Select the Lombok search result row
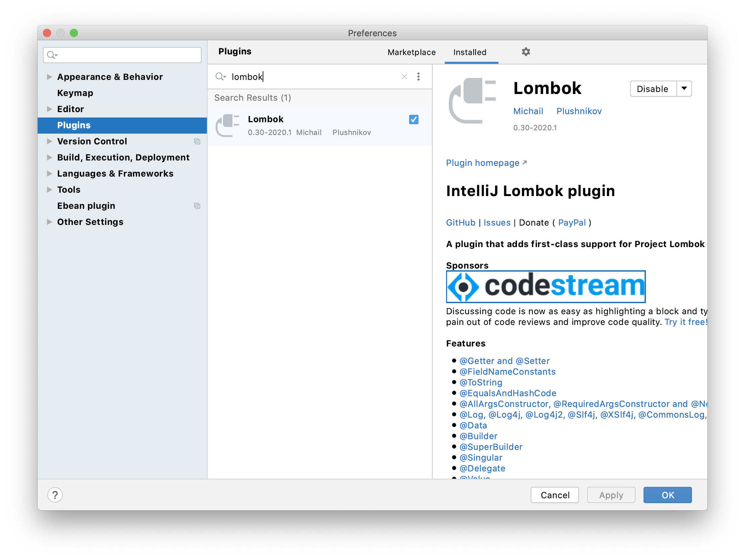Viewport: 745px width, 560px height. click(x=320, y=126)
